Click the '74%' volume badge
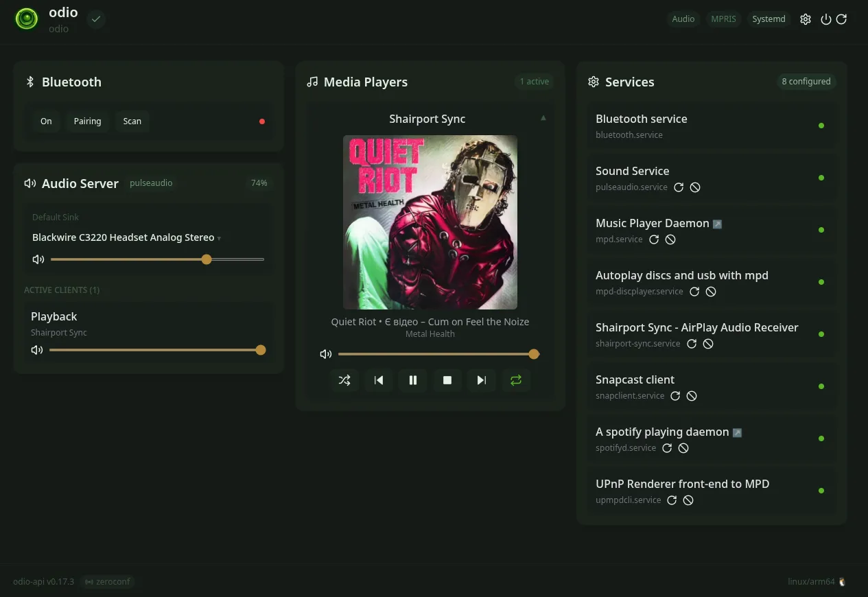The width and height of the screenshot is (868, 597). [259, 183]
